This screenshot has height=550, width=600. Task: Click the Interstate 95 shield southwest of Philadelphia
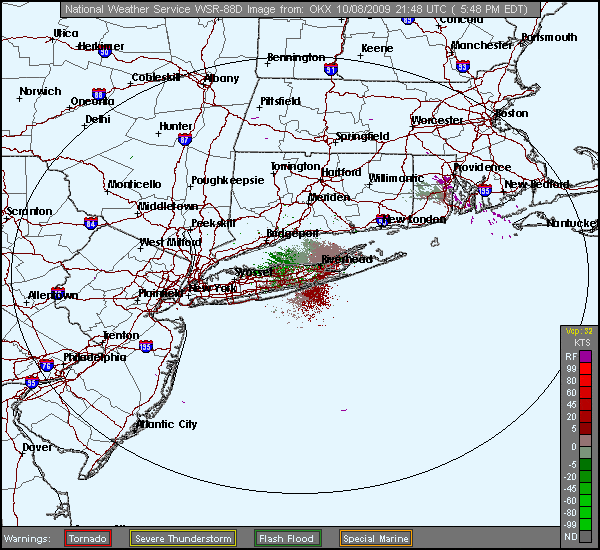[x=31, y=382]
